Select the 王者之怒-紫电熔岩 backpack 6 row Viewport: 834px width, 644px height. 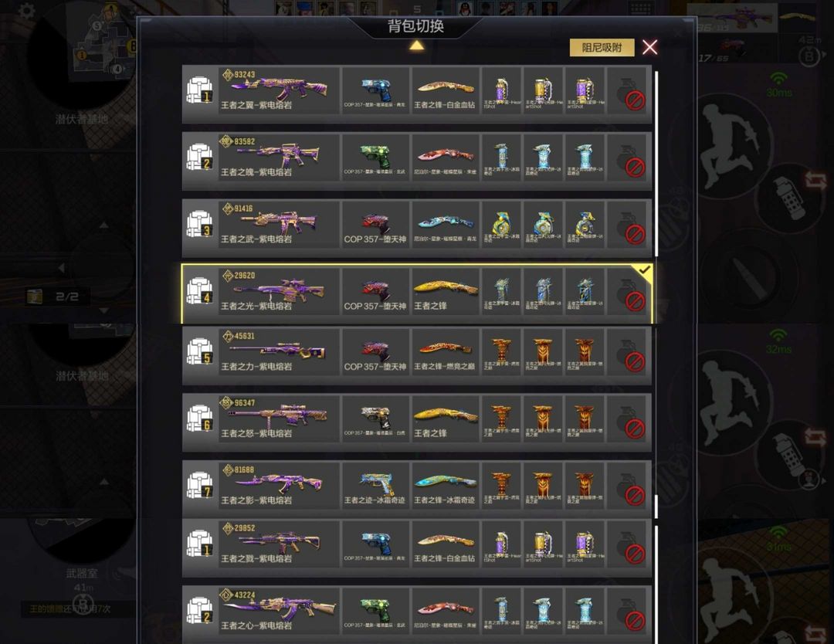[x=416, y=423]
